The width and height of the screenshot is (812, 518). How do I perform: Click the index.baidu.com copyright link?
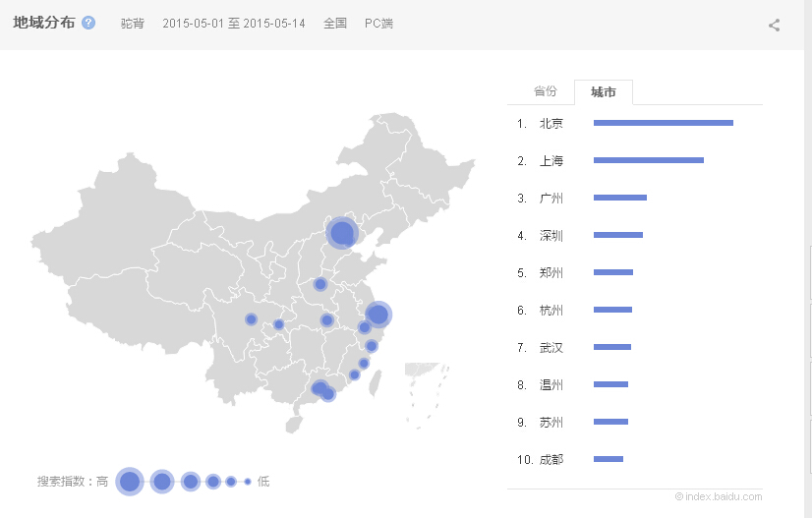pos(719,497)
